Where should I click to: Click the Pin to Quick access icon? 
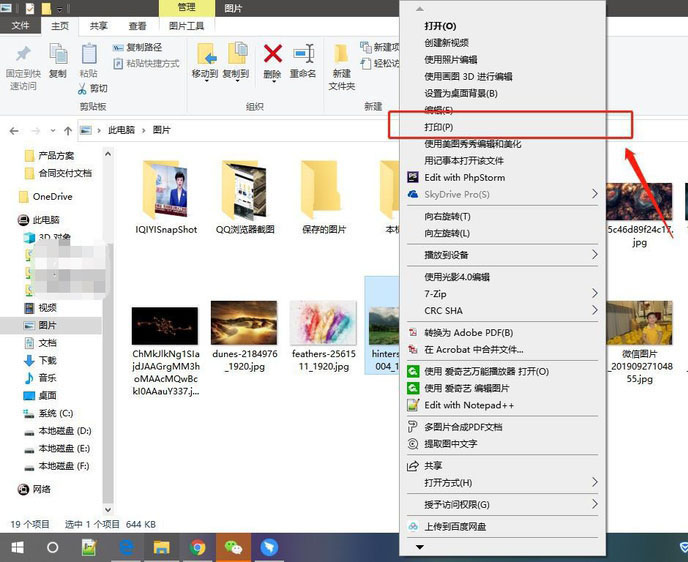(23, 54)
